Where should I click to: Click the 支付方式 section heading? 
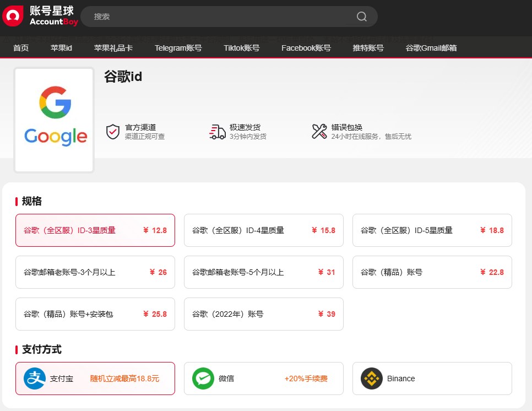42,349
